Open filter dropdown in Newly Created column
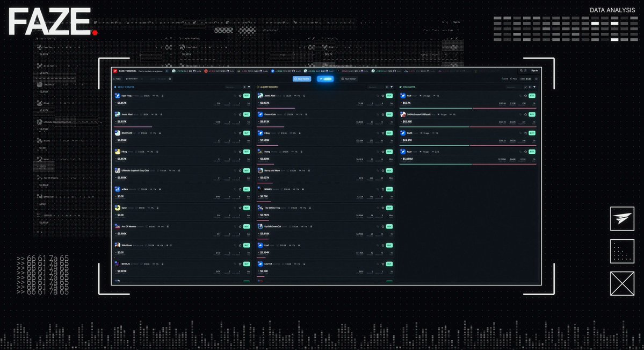This screenshot has height=350, width=644. coord(249,87)
